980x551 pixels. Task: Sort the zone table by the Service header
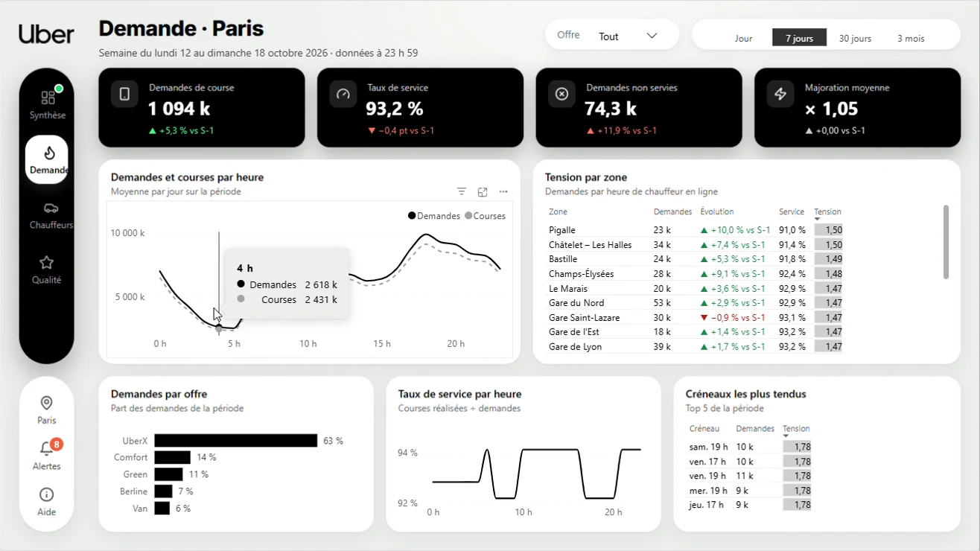(792, 212)
